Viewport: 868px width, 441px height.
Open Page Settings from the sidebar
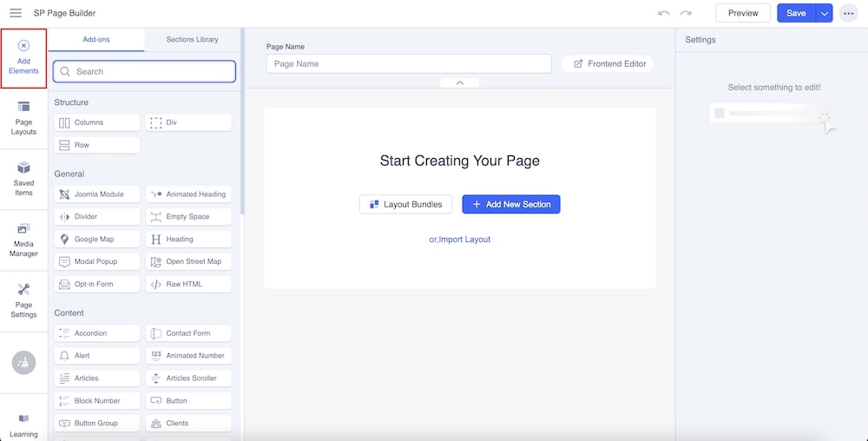pos(23,299)
